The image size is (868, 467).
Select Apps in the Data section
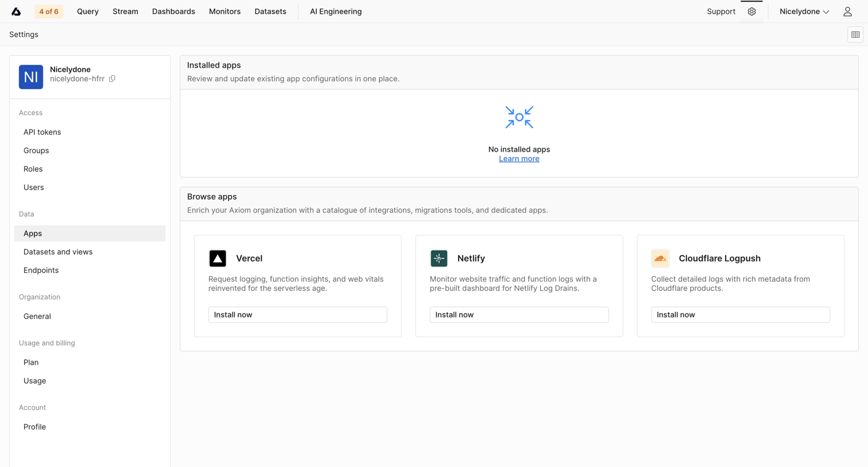tap(90, 234)
